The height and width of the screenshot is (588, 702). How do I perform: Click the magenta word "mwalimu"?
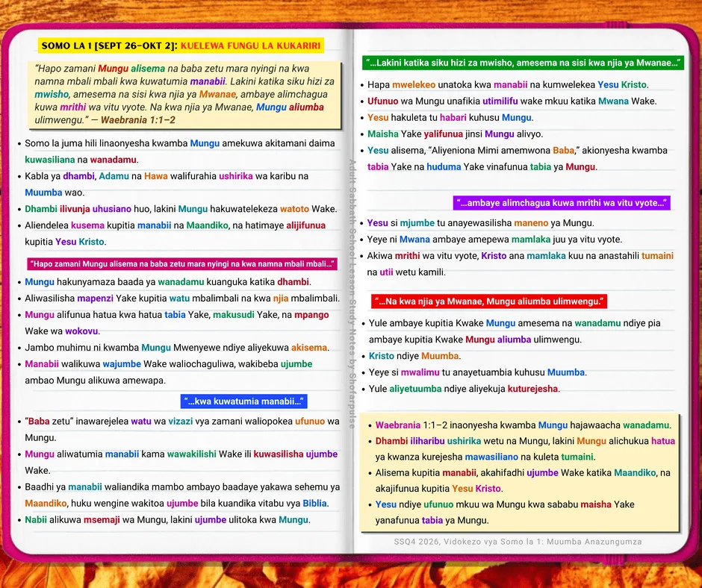[420, 373]
